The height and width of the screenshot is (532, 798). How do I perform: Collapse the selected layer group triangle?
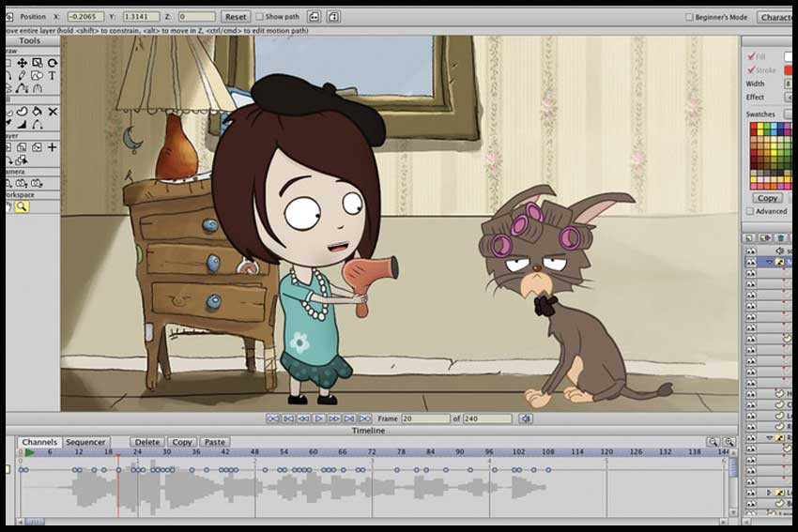click(x=770, y=264)
